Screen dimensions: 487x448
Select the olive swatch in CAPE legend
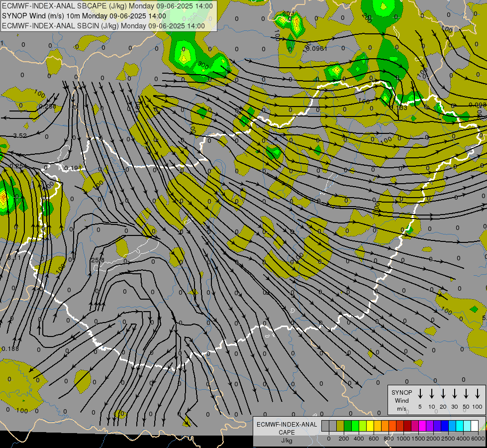[340, 426]
